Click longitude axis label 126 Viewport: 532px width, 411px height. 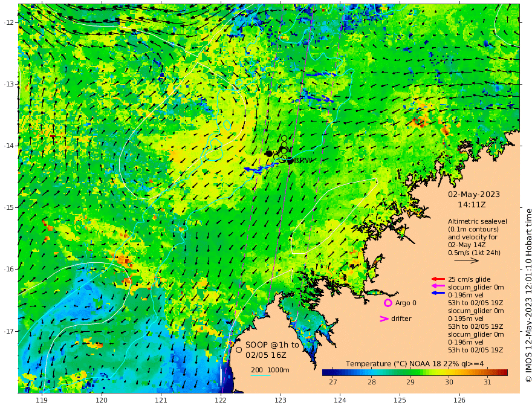pos(459,401)
